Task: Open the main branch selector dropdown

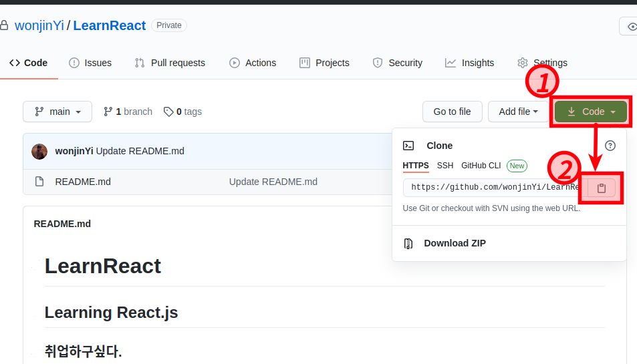Action: [x=57, y=112]
